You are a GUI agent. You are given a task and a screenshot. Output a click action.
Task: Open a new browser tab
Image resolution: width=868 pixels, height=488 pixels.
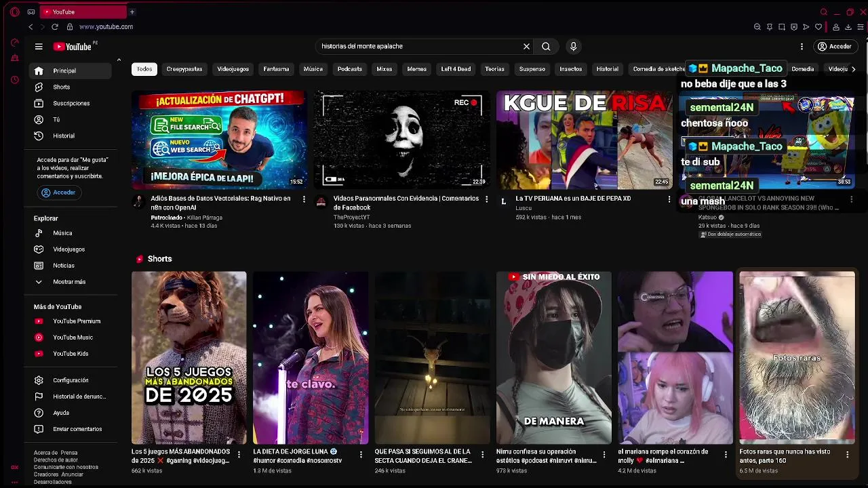(132, 12)
